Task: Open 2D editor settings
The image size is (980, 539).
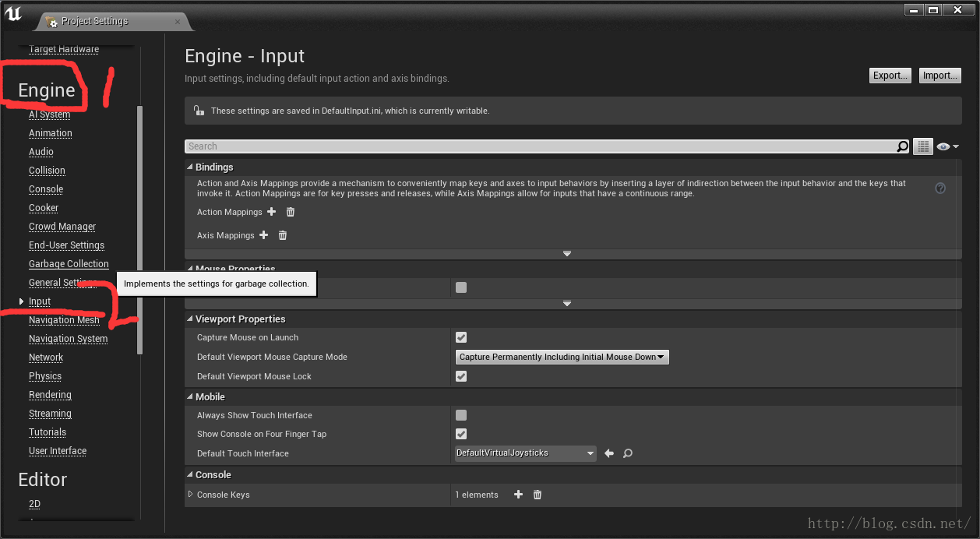Action: pos(34,504)
